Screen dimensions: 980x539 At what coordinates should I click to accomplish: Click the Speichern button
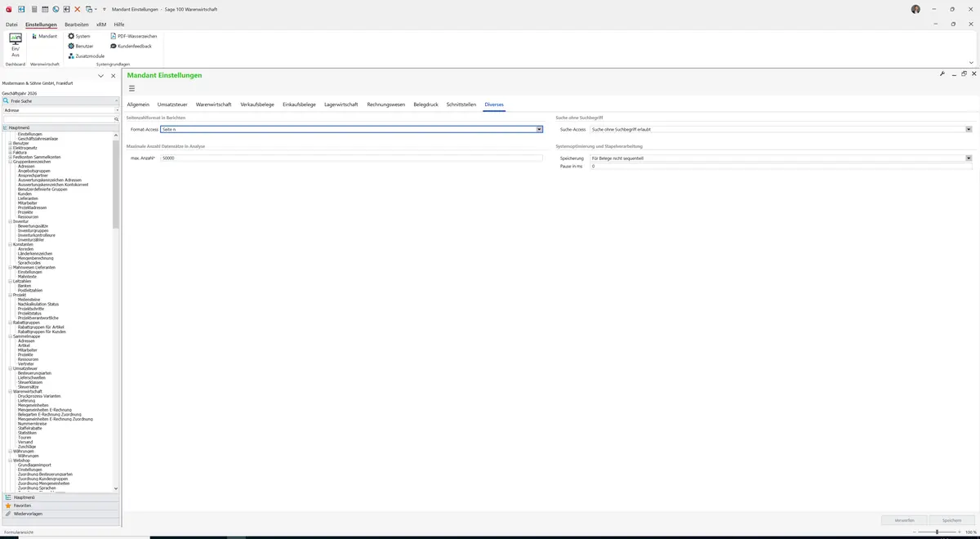point(951,520)
